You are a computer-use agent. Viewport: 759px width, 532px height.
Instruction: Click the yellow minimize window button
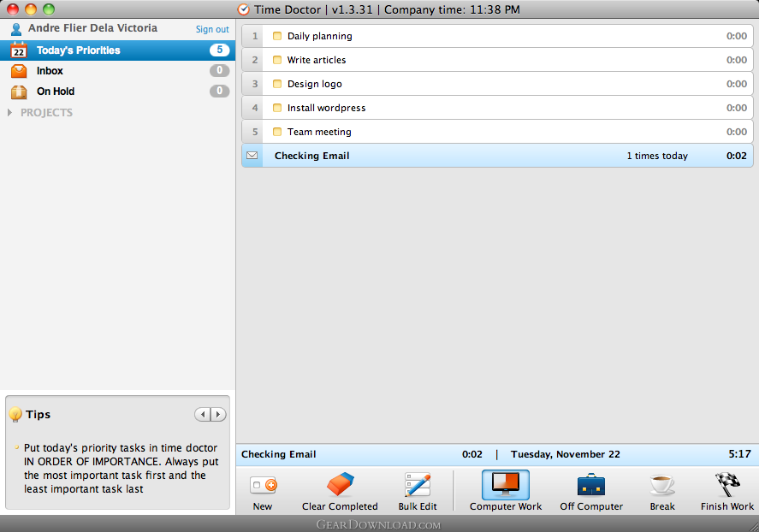point(31,9)
